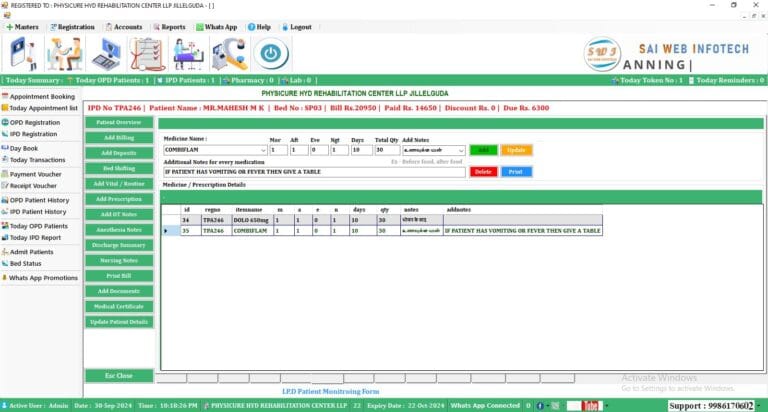Click the Facebook icon in status bar
Screen dimensions: 768x412
[x=540, y=406]
